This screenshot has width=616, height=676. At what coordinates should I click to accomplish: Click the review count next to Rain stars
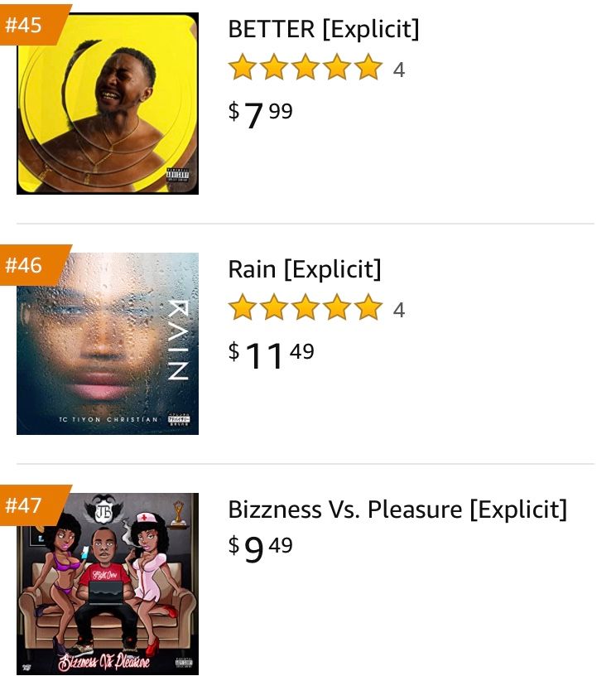[399, 310]
